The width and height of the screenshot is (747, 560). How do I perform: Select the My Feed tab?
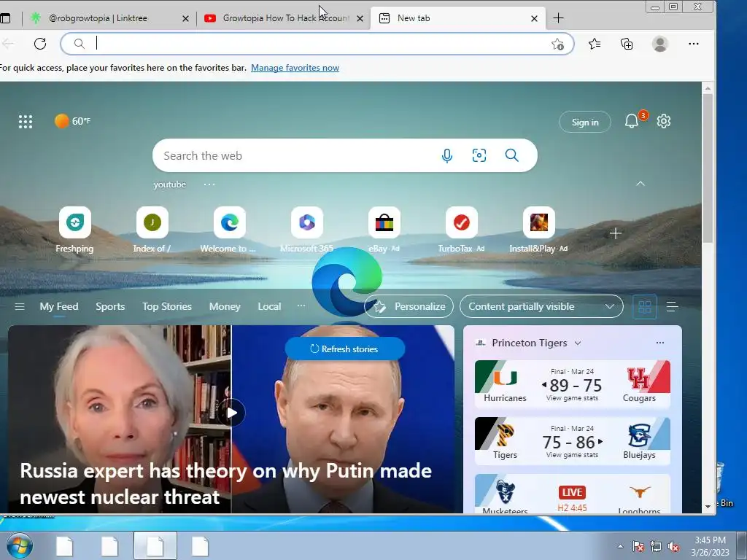pos(59,307)
